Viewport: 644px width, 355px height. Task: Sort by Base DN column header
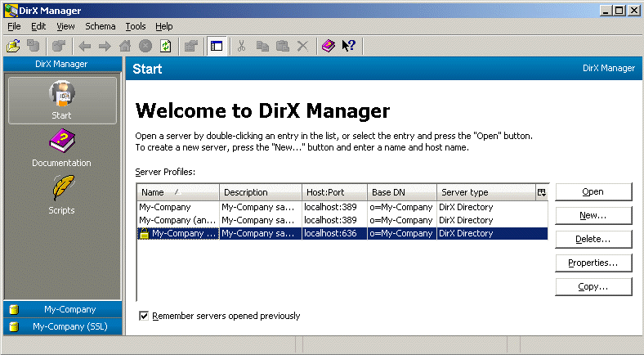click(x=401, y=192)
